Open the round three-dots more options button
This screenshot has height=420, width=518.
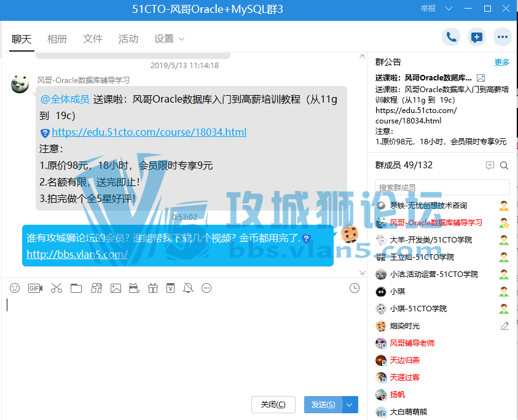tap(503, 37)
